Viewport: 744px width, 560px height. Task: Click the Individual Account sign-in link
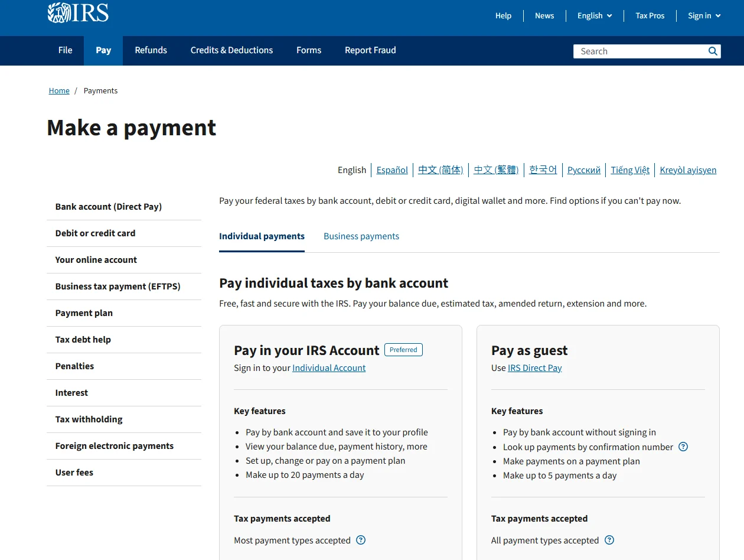329,368
